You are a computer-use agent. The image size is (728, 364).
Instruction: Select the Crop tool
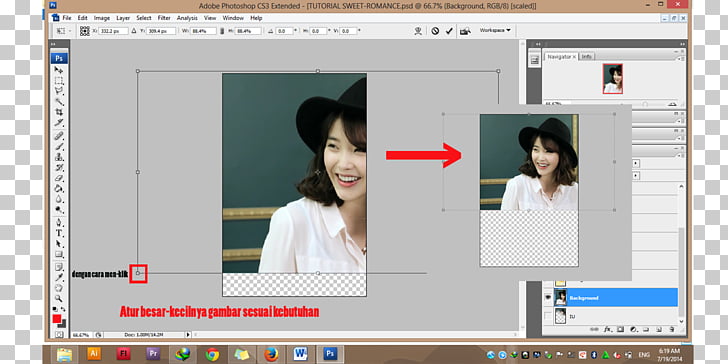pyautogui.click(x=59, y=112)
